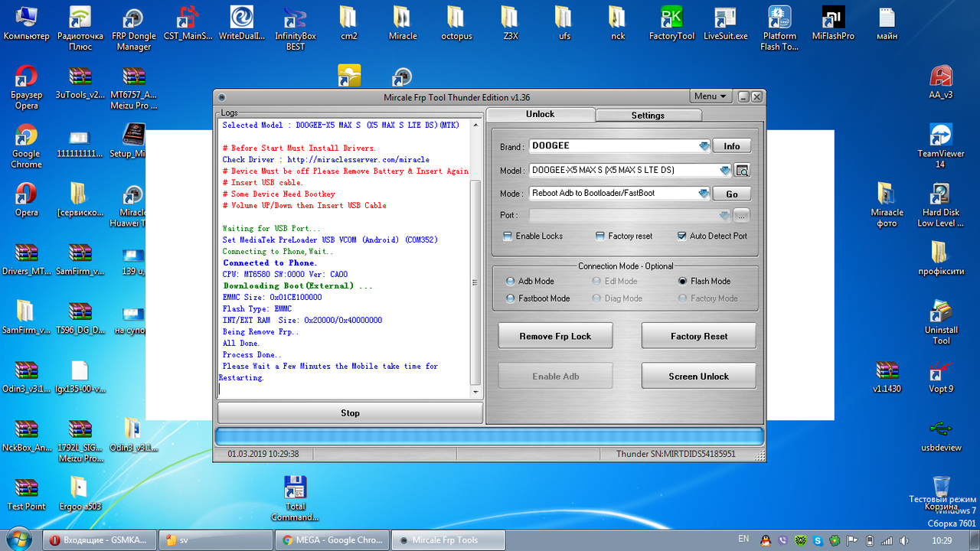Expand the Brand dropdown showing DOOGEE

click(x=704, y=146)
